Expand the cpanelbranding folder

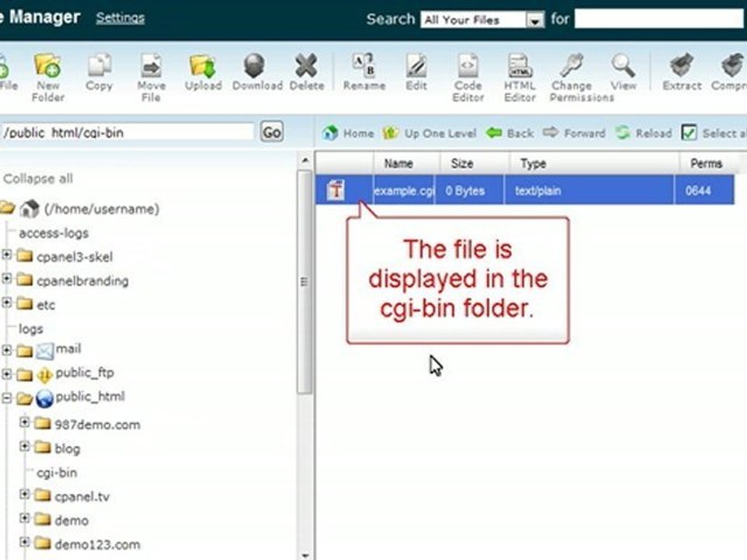[7, 278]
